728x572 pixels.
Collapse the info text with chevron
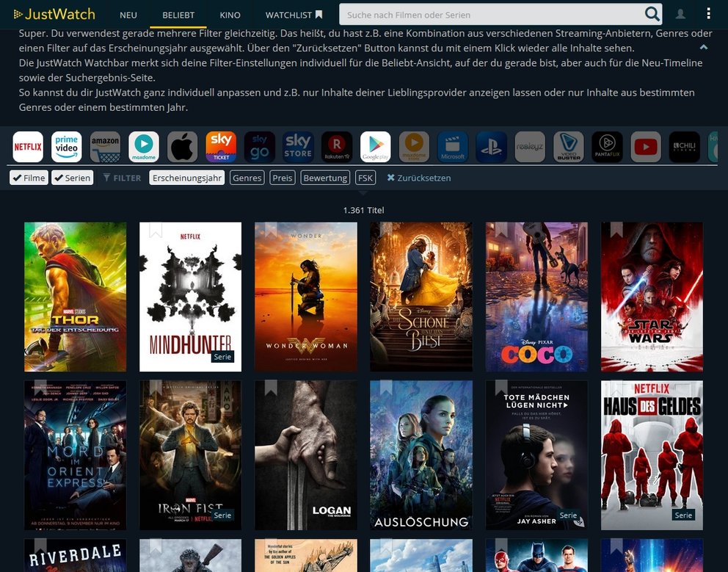click(704, 48)
